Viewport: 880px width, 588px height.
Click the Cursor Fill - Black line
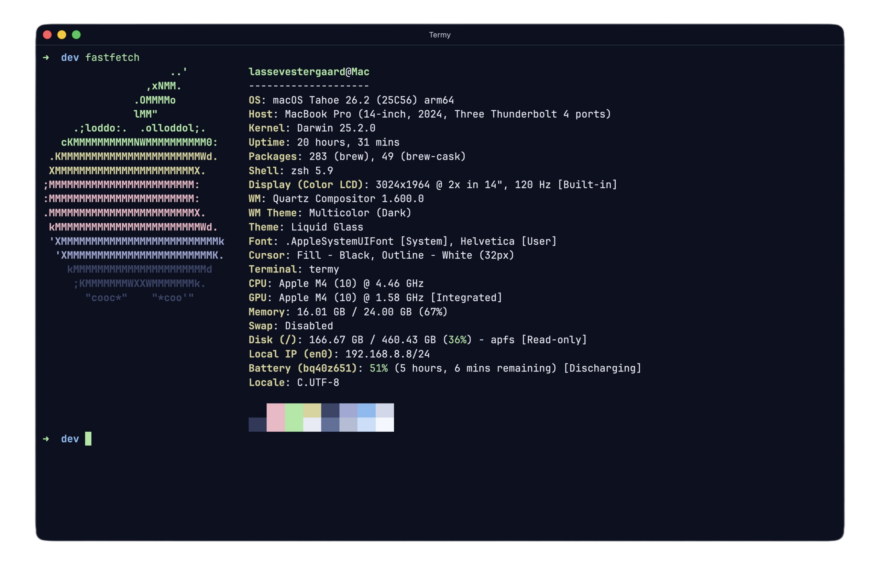[x=381, y=255]
